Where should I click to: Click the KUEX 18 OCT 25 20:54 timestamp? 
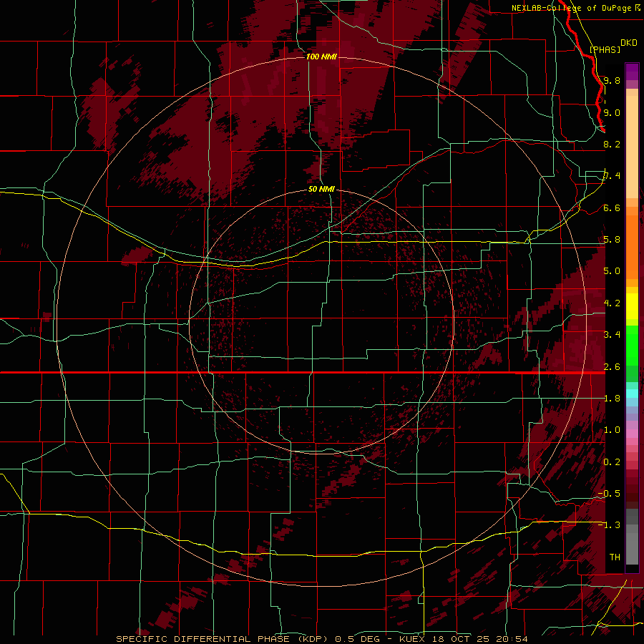pos(463,639)
